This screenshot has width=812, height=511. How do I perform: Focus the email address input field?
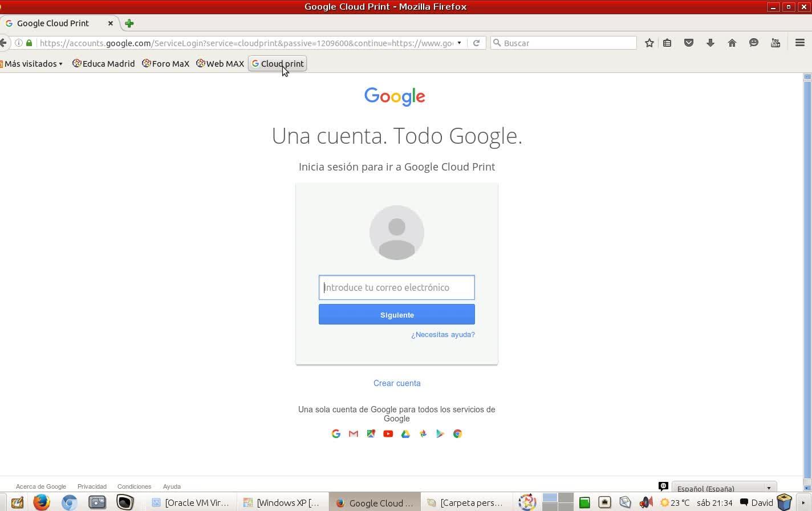(397, 287)
